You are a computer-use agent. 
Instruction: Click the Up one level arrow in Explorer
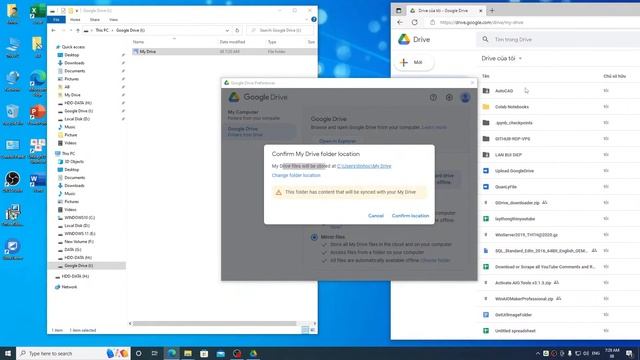[78, 30]
